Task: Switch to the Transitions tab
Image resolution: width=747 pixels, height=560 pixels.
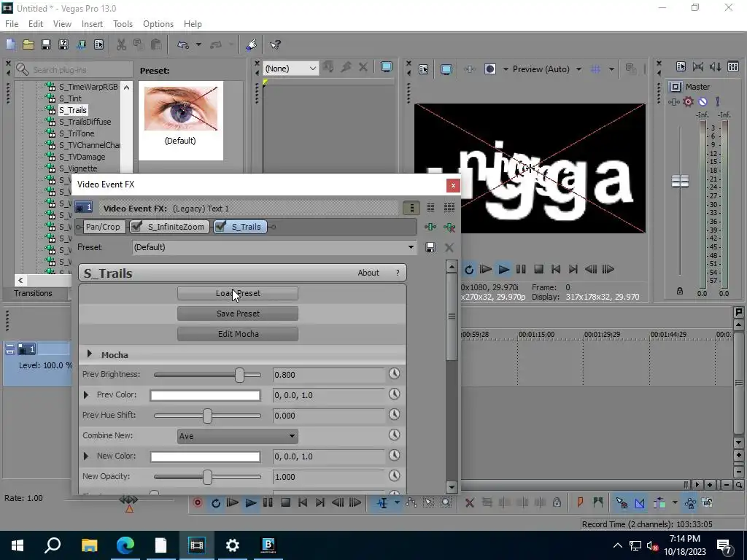Action: (x=33, y=293)
